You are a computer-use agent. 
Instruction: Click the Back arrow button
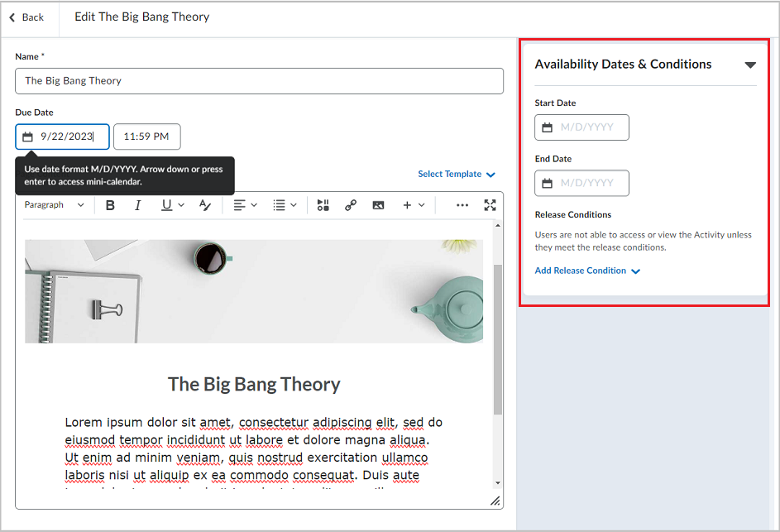click(26, 17)
